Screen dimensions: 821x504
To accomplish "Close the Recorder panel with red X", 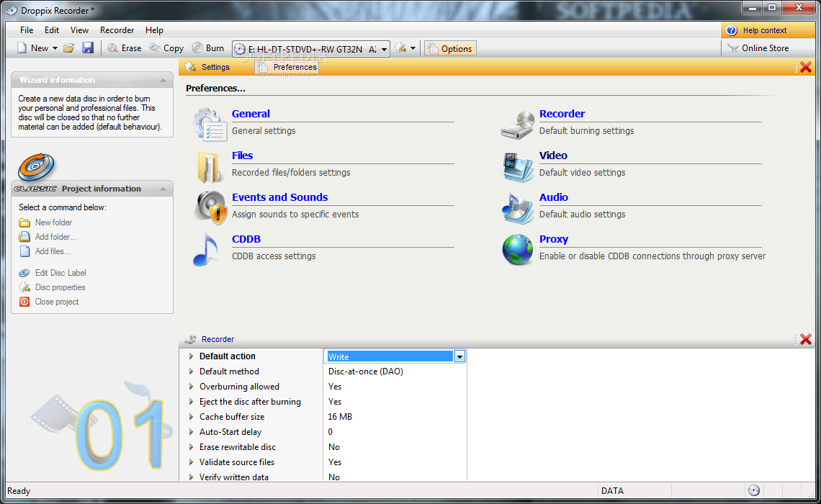I will (806, 339).
